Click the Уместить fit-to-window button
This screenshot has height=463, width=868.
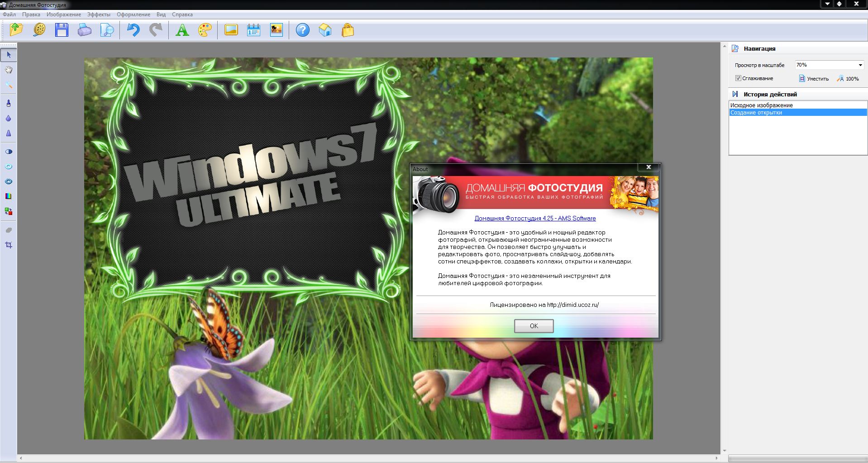(x=814, y=79)
